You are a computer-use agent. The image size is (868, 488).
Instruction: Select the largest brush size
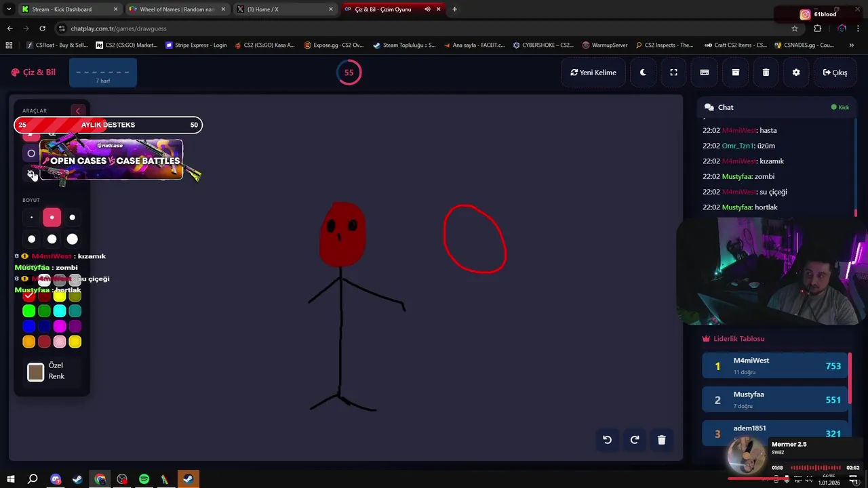coord(73,239)
